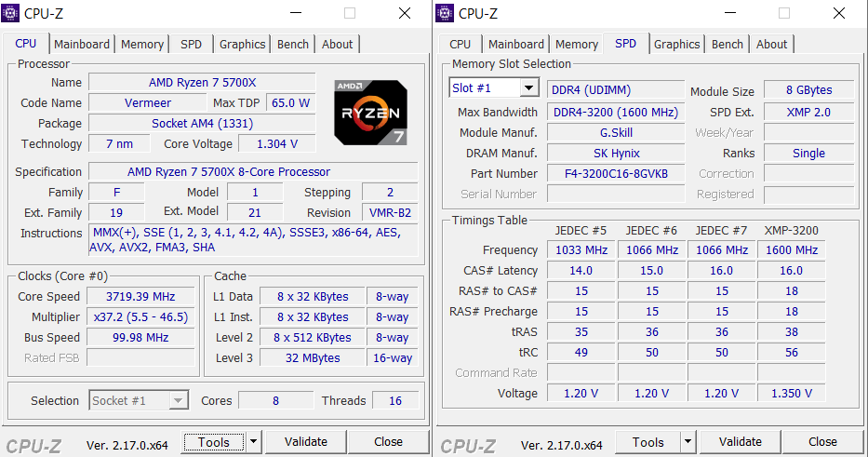Click the JEDEC #5 frequency value 1033 MHz
The image size is (868, 457).
point(581,249)
